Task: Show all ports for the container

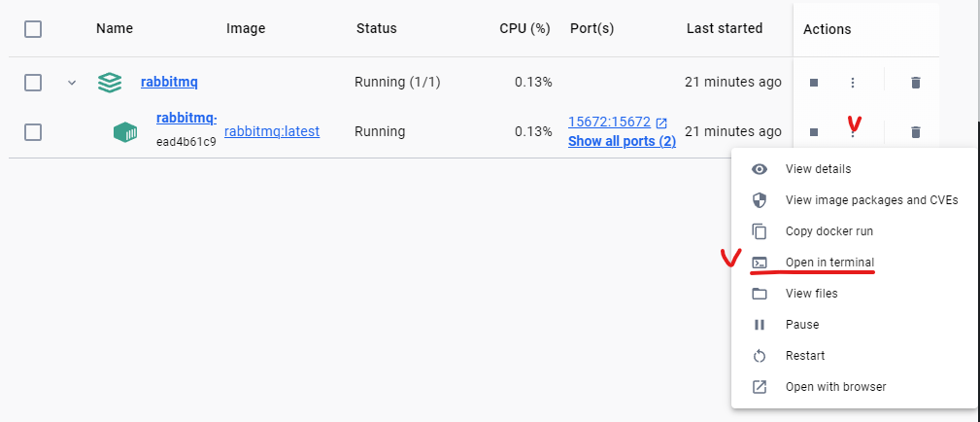Action: (x=622, y=141)
